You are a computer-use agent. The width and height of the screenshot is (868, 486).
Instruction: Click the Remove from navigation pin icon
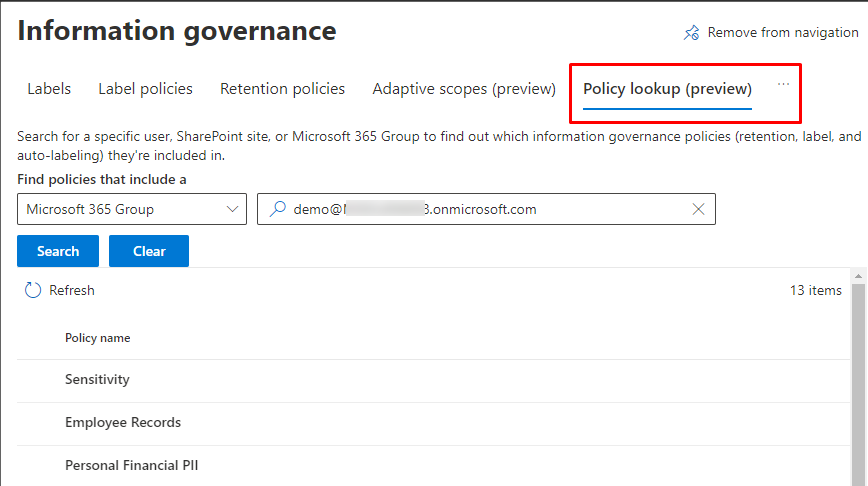point(691,33)
